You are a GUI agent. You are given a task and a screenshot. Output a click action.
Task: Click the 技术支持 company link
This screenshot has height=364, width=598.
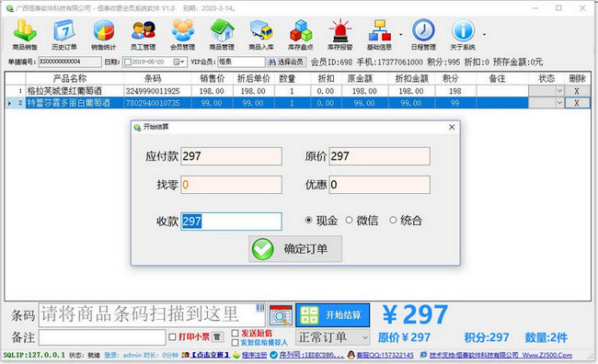(x=474, y=355)
